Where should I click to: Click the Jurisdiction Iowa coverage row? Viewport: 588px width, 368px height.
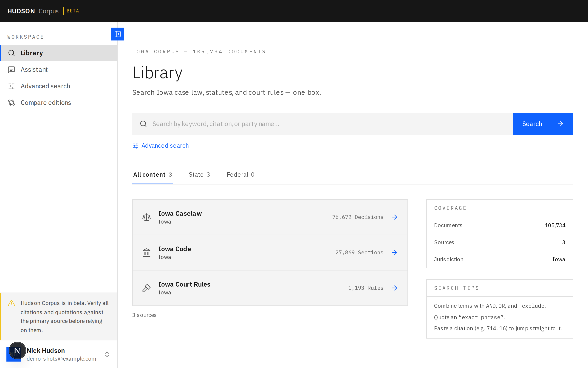(x=500, y=259)
